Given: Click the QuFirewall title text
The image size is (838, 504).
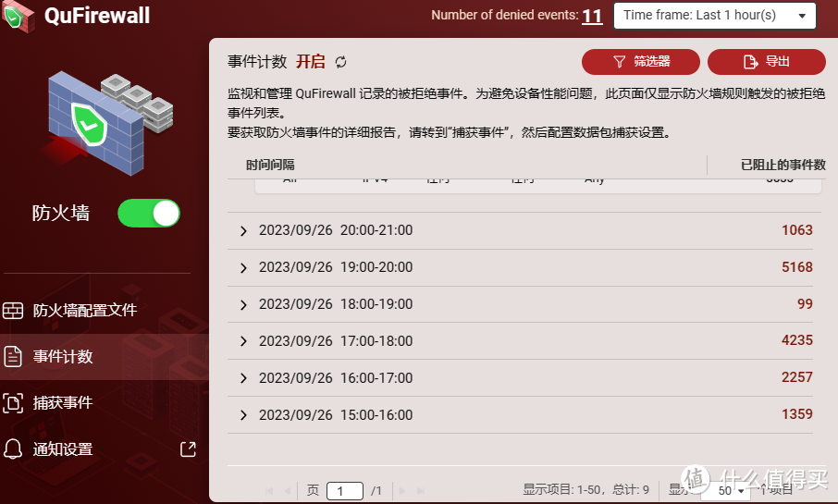Looking at the screenshot, I should pyautogui.click(x=97, y=16).
